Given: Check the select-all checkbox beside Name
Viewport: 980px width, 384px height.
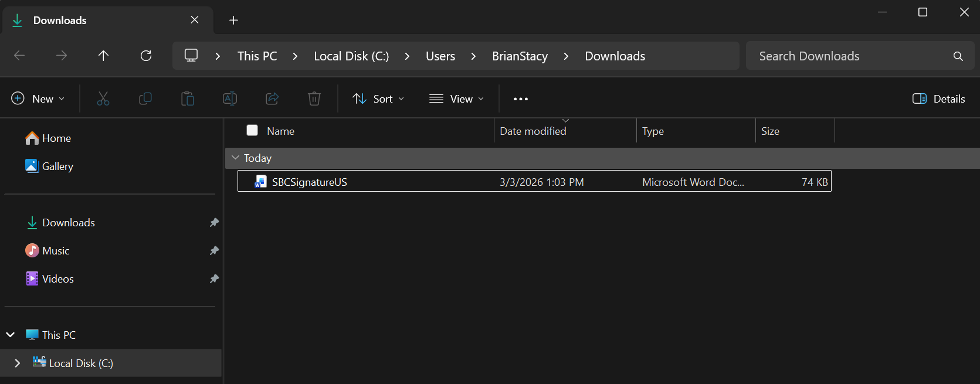Looking at the screenshot, I should [x=252, y=130].
